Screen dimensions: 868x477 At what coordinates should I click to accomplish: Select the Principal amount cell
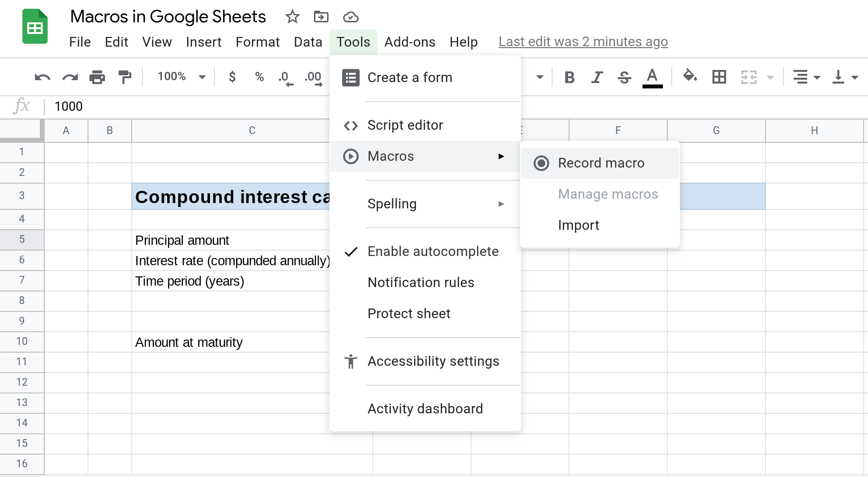point(230,240)
